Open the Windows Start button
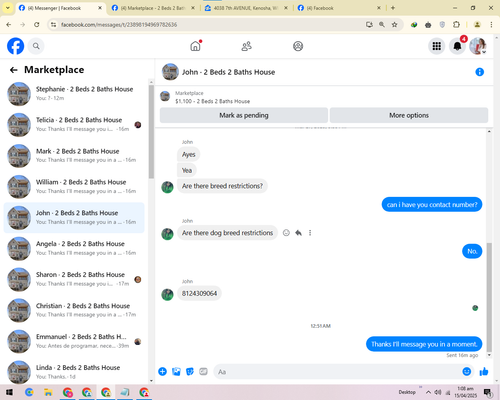Screen dimensions: 500x400 [9, 392]
